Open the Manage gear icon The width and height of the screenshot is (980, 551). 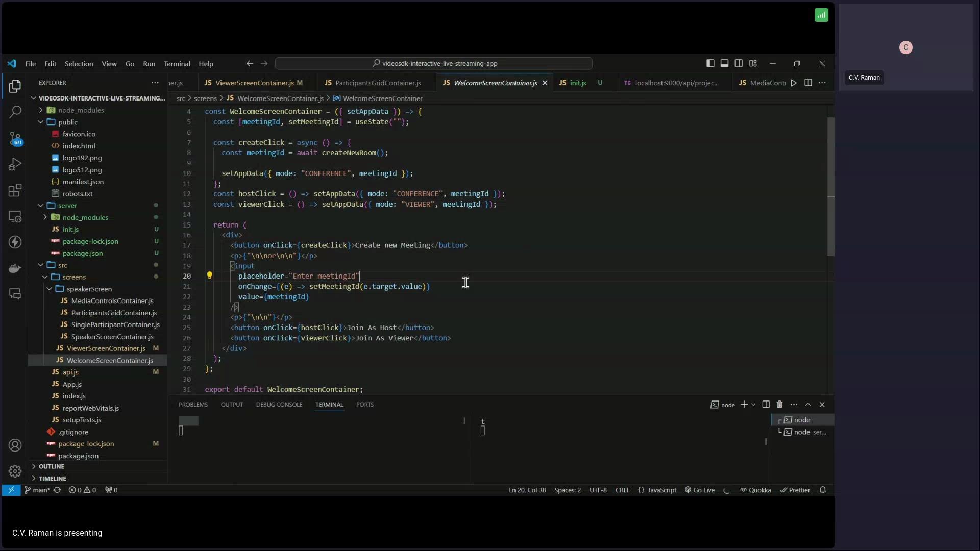tap(15, 471)
